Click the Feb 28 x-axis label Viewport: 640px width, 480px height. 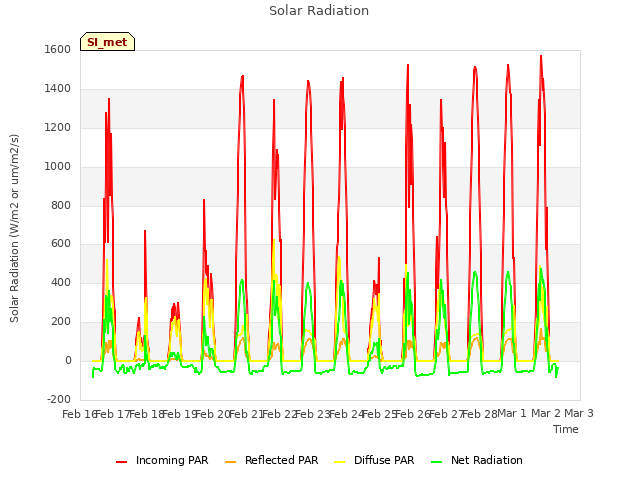pyautogui.click(x=480, y=414)
